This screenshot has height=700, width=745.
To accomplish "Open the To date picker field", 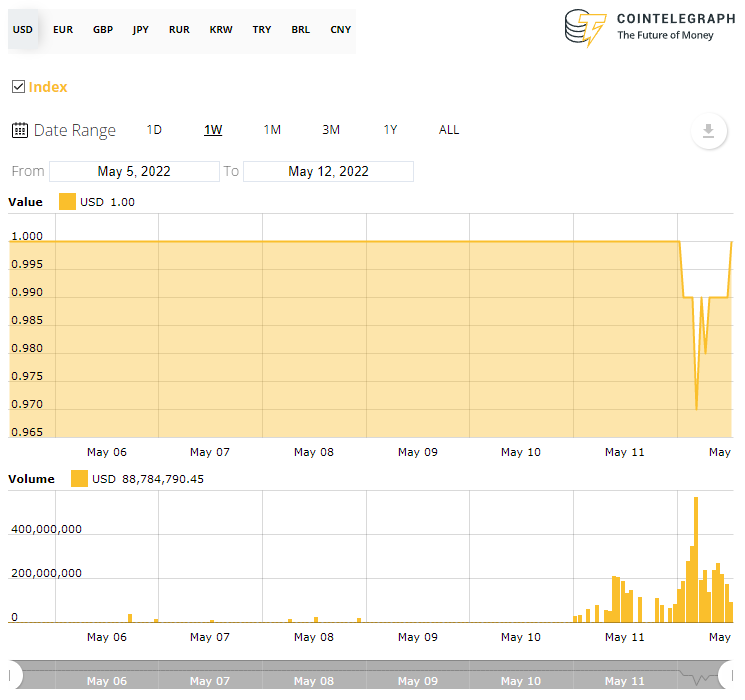I will 328,172.
